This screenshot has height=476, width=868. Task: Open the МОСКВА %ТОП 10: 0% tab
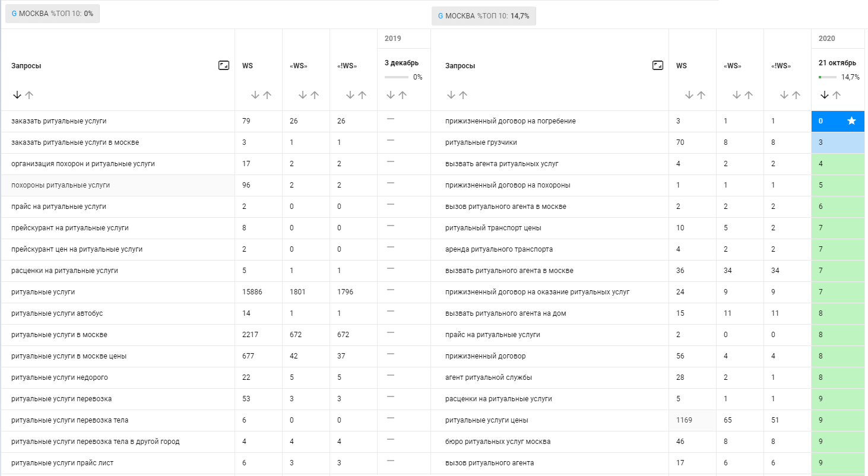coord(53,13)
